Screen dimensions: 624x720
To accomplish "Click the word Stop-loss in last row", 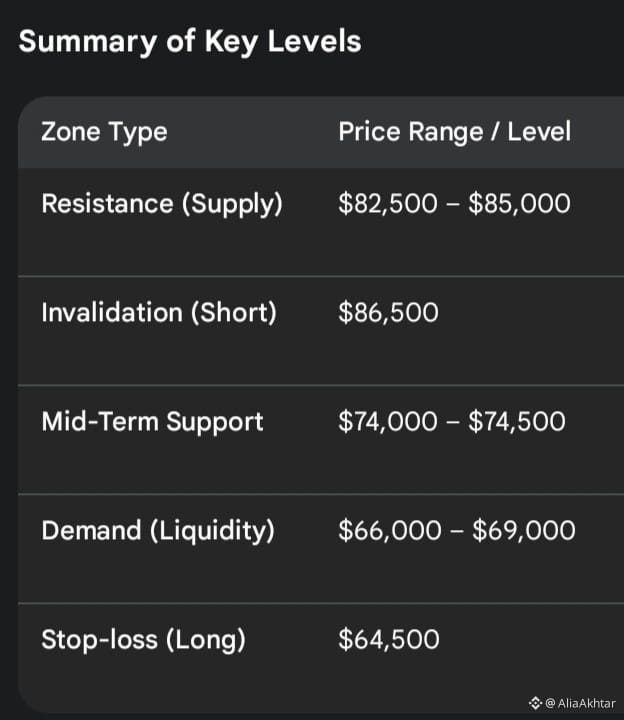I will point(90,639).
